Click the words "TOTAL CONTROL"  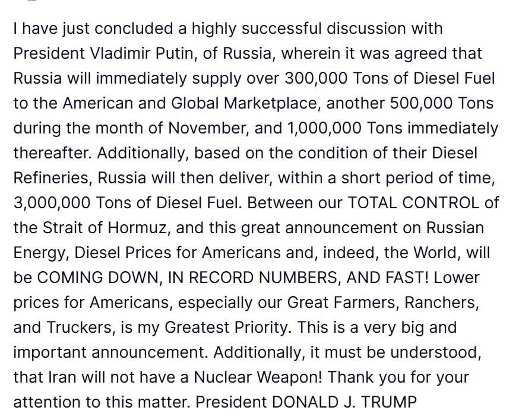coord(414,203)
